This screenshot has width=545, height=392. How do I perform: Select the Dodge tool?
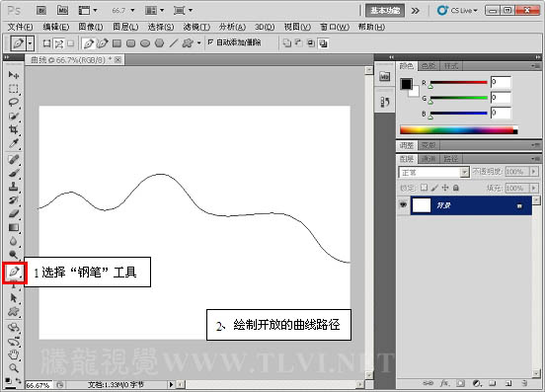[x=14, y=255]
